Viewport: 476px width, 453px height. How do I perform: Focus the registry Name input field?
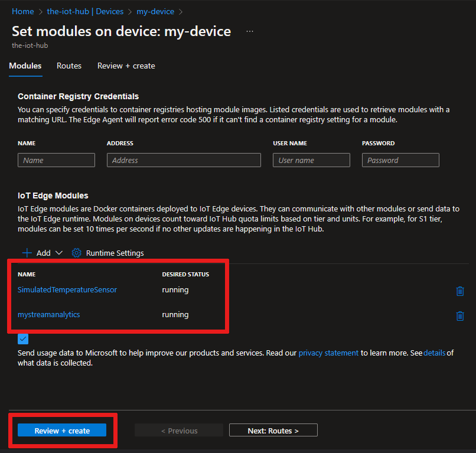pyautogui.click(x=56, y=160)
